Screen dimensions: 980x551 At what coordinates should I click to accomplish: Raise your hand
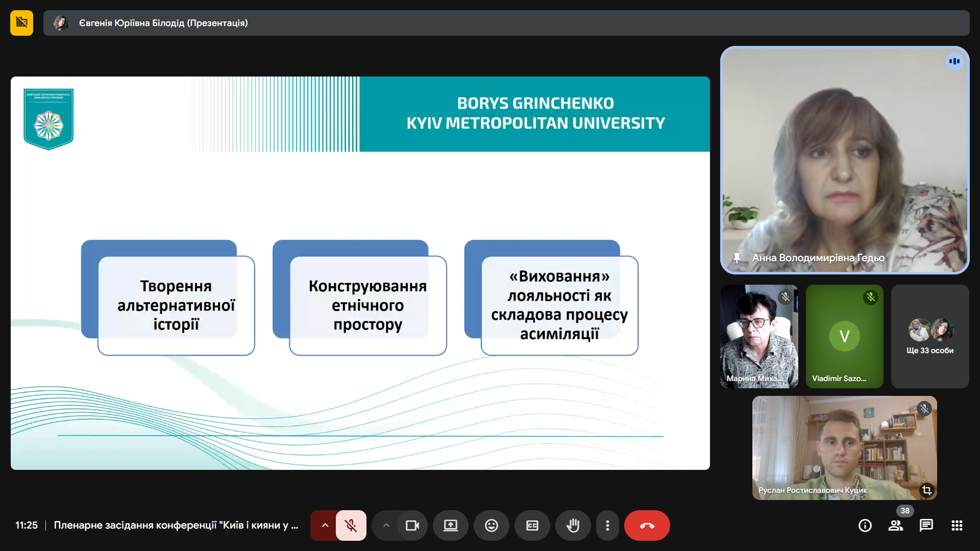[x=573, y=525]
